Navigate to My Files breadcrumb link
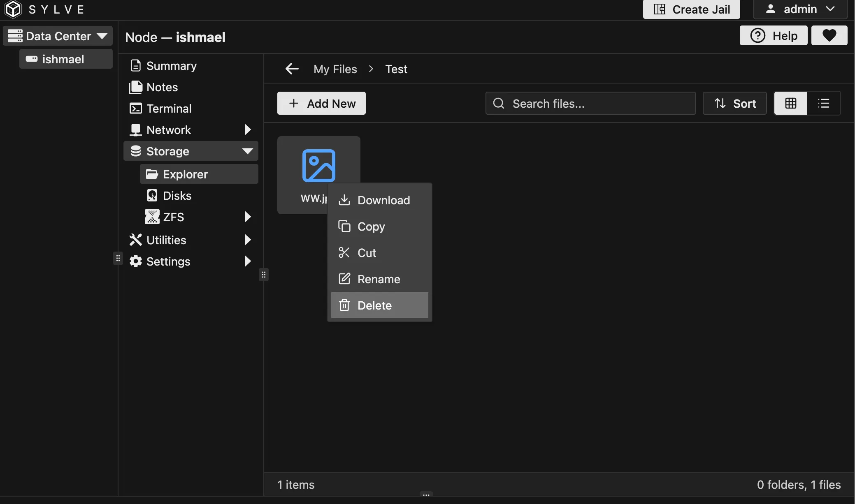 [335, 69]
